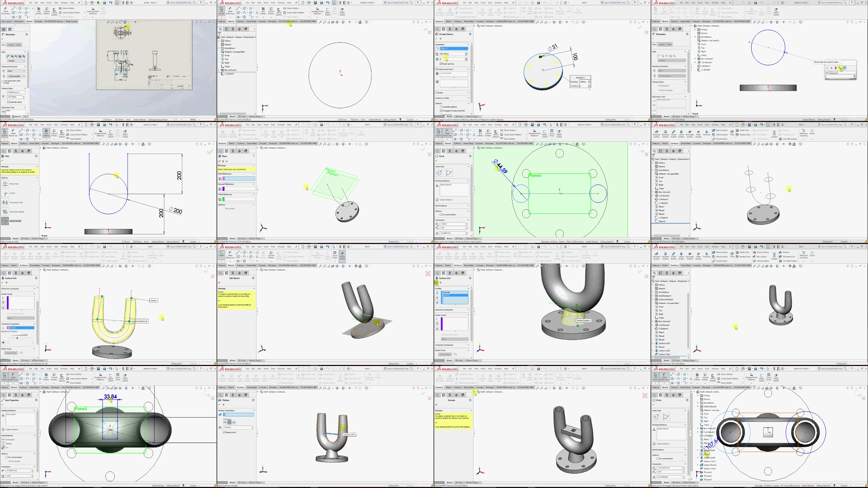The width and height of the screenshot is (868, 488).
Task: Pick the Trim away outside option
Action: click(5, 212)
